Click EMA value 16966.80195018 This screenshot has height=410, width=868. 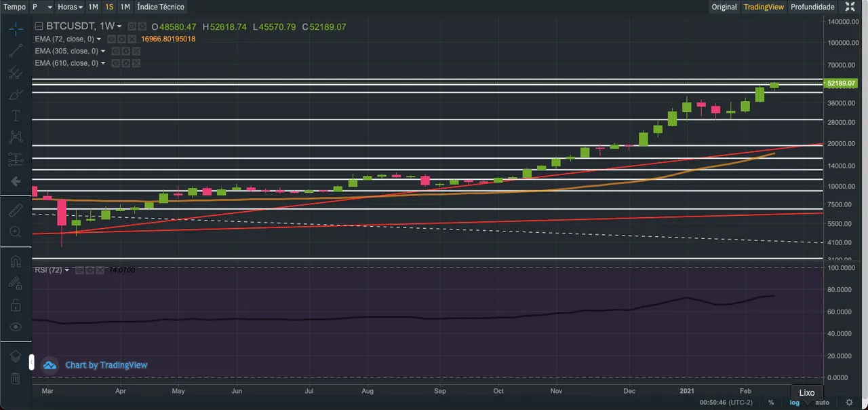click(168, 39)
